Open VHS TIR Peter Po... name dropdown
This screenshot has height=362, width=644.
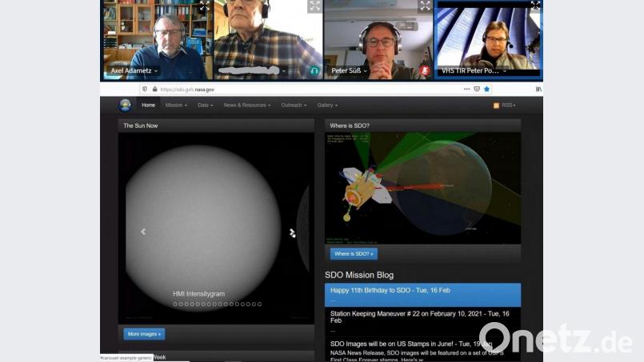(505, 71)
